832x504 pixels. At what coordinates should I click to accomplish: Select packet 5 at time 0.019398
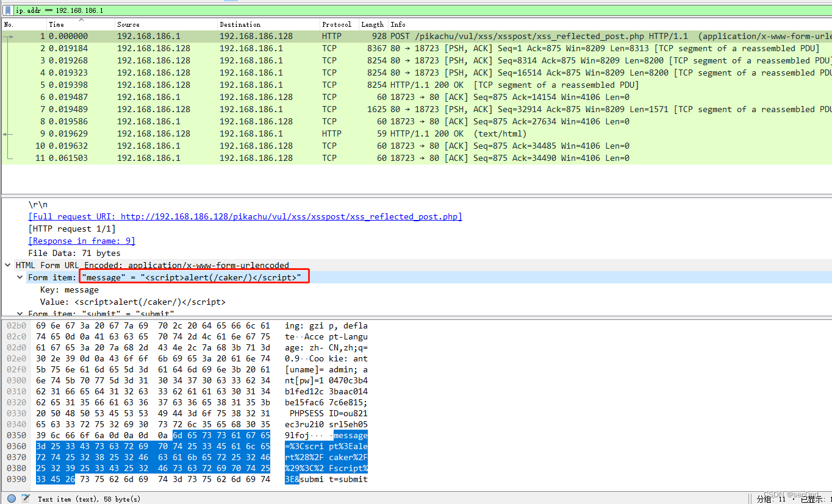click(417, 85)
